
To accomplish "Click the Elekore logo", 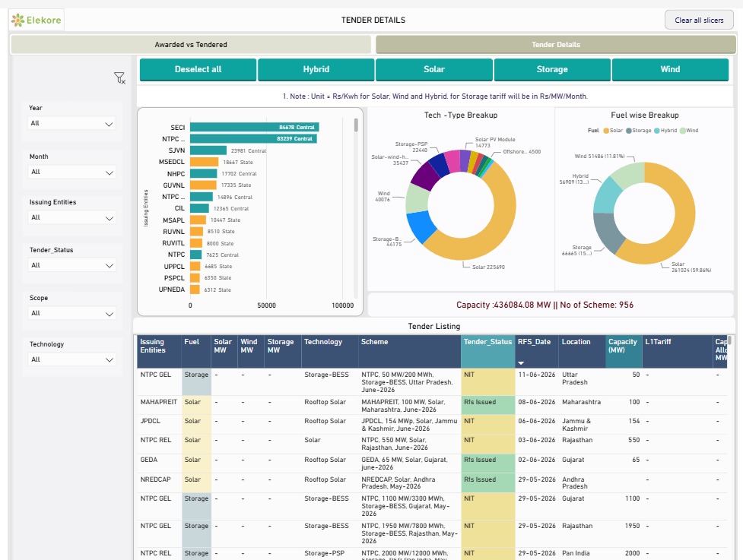I will 37,20.
